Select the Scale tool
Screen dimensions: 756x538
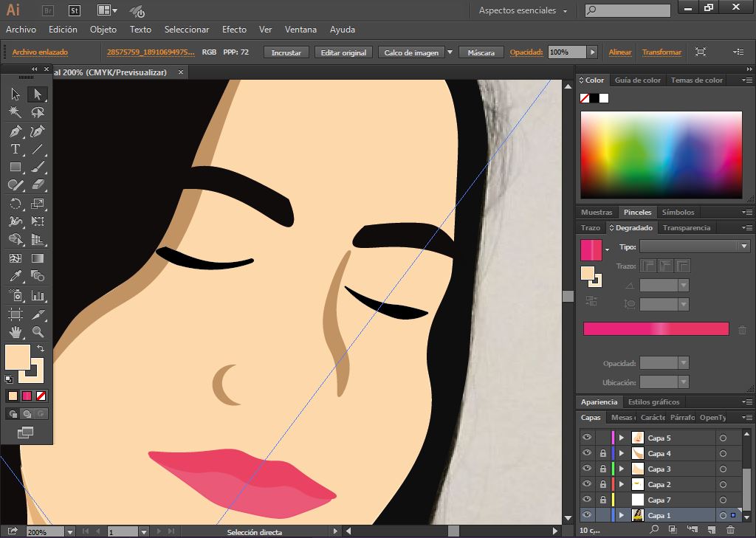coord(38,204)
